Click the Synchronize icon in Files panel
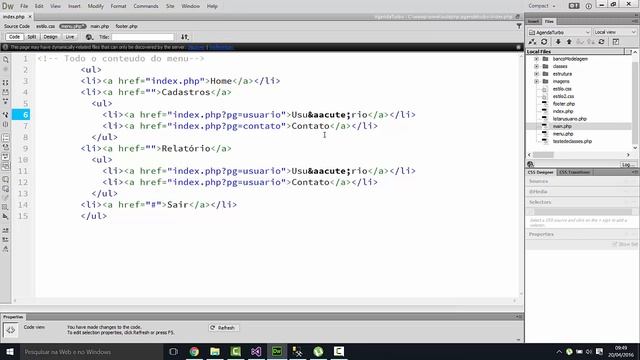This screenshot has height=360, width=640. point(602,42)
